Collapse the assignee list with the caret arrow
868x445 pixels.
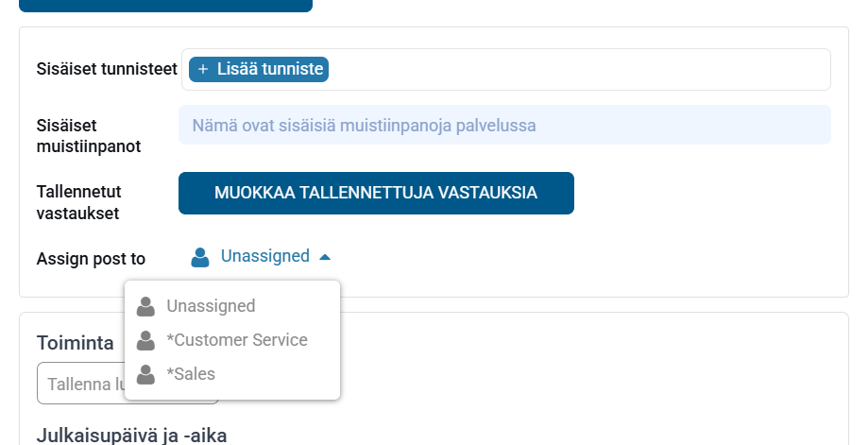[325, 256]
